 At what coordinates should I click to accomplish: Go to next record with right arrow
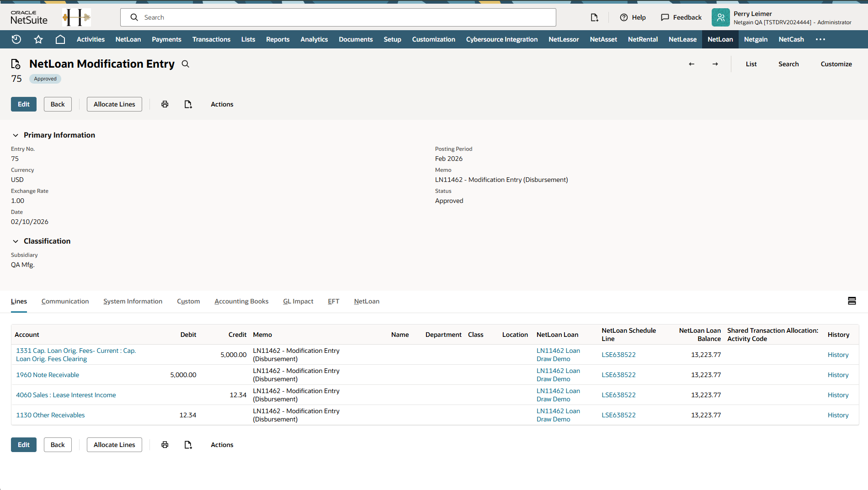pyautogui.click(x=715, y=64)
